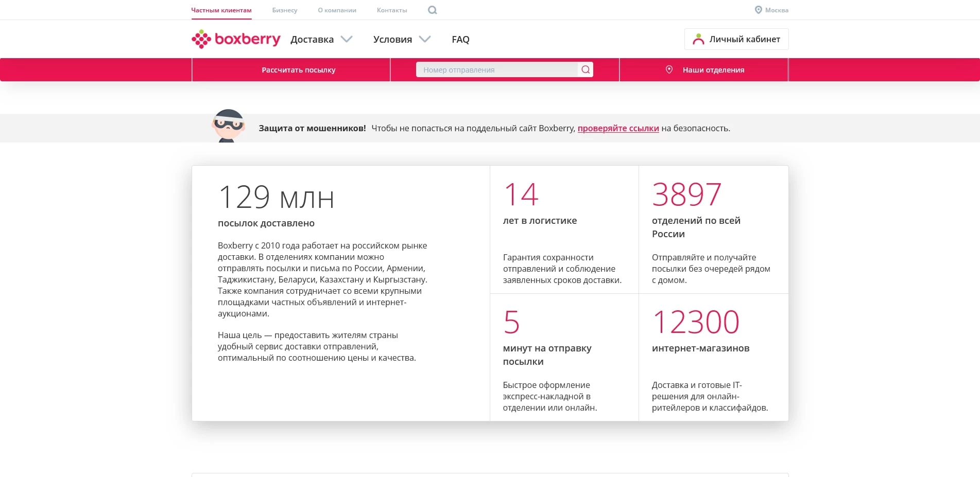Click the search magnifier icon in top navigation
Image resolution: width=980 pixels, height=477 pixels.
click(x=432, y=10)
